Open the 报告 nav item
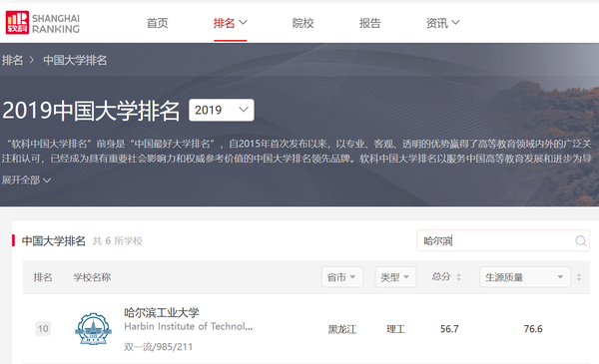Image resolution: width=599 pixels, height=364 pixels. point(369,23)
